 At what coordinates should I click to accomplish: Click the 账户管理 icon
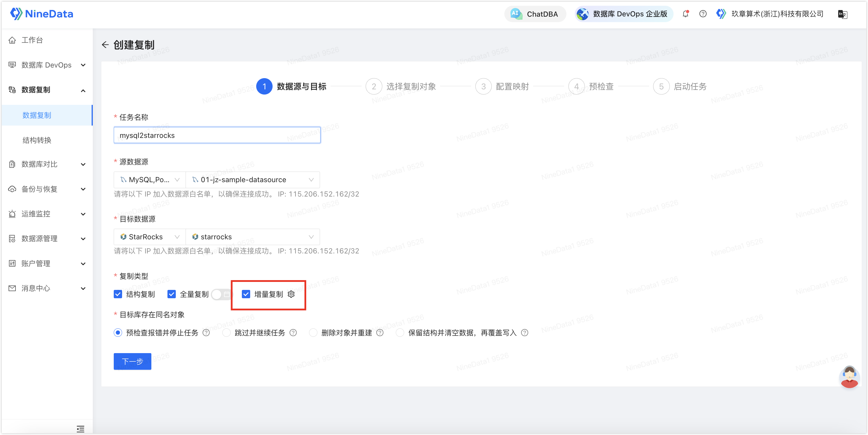click(x=12, y=263)
